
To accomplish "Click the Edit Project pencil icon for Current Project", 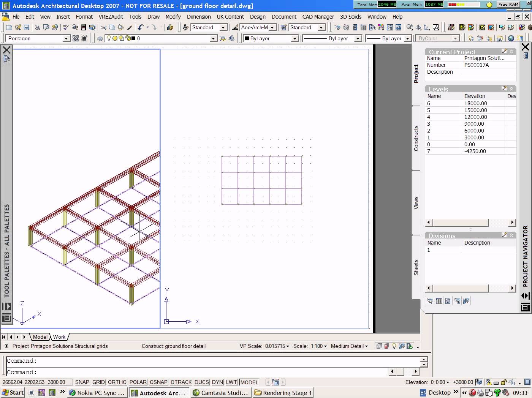I will point(504,51).
